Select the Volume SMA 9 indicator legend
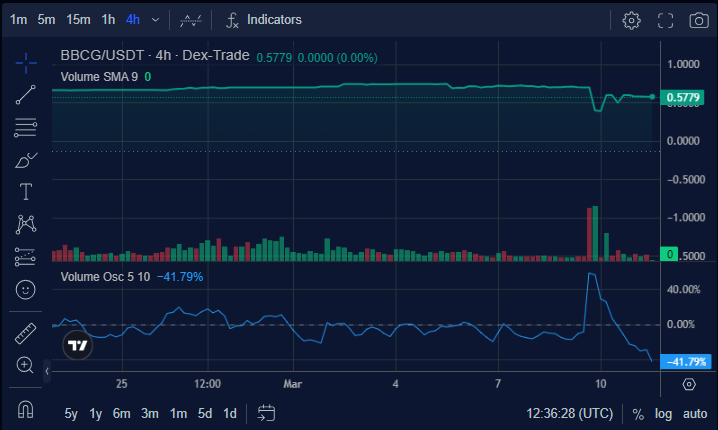718x430 pixels. [x=99, y=77]
